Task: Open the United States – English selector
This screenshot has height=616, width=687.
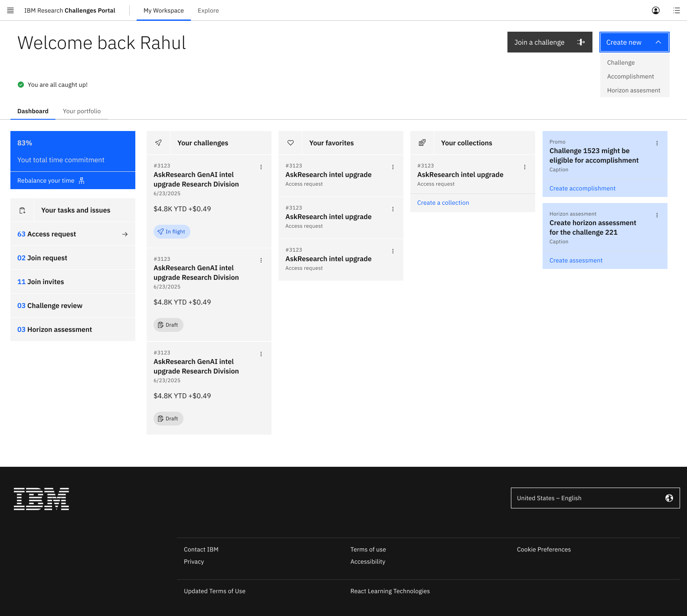Action: pyautogui.click(x=595, y=498)
